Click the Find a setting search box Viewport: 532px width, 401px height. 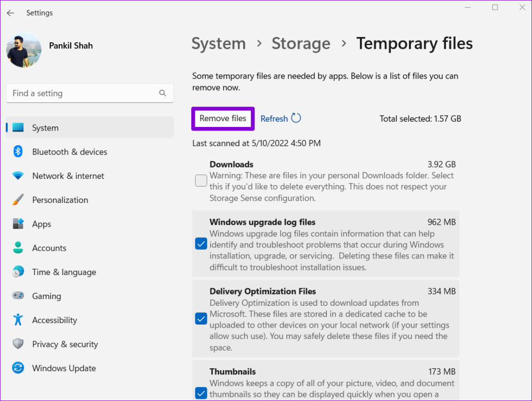(x=89, y=93)
